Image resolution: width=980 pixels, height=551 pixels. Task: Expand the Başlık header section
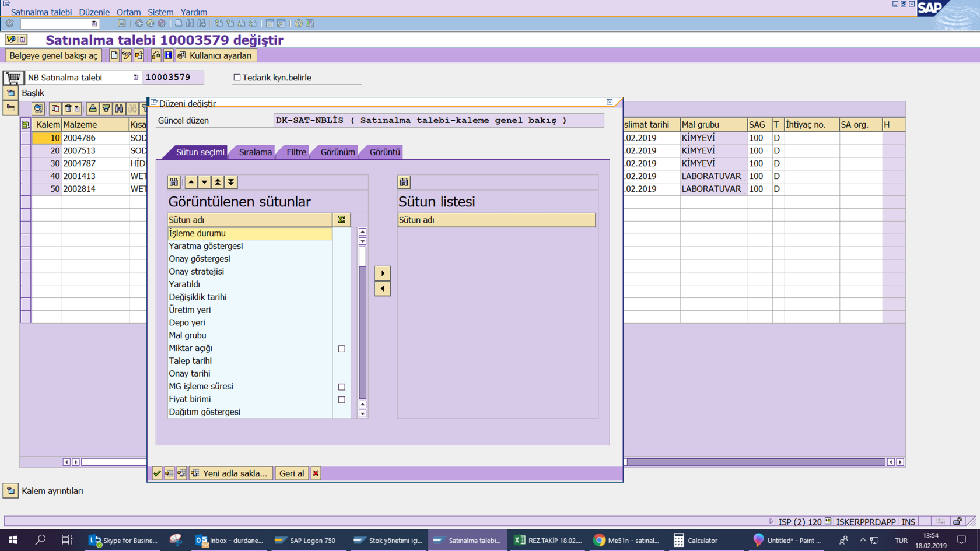click(10, 93)
